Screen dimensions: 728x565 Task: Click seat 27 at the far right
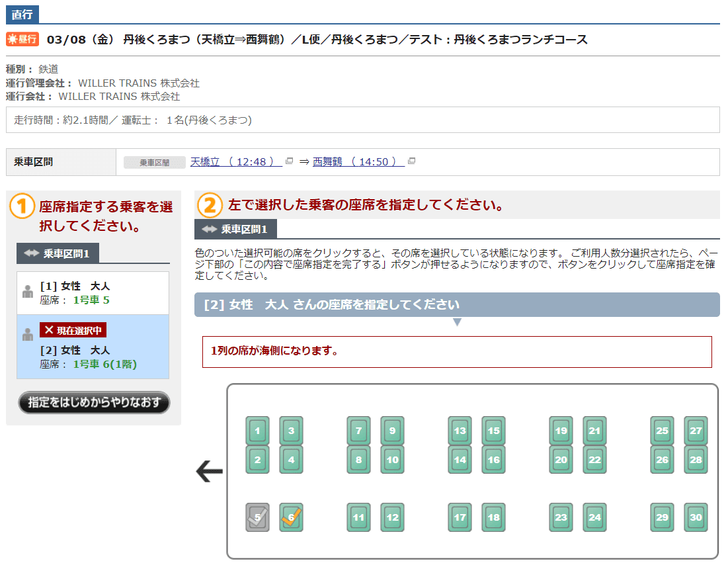[x=696, y=431]
